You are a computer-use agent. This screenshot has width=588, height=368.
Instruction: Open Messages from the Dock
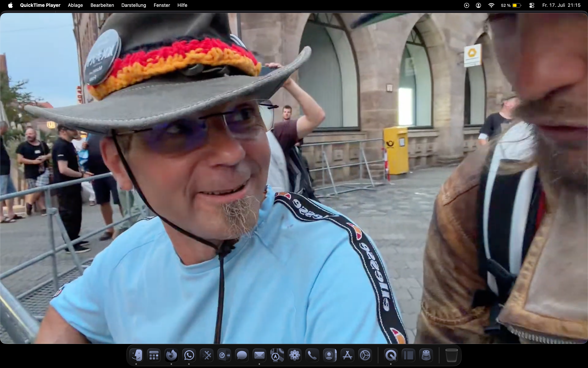click(x=242, y=355)
